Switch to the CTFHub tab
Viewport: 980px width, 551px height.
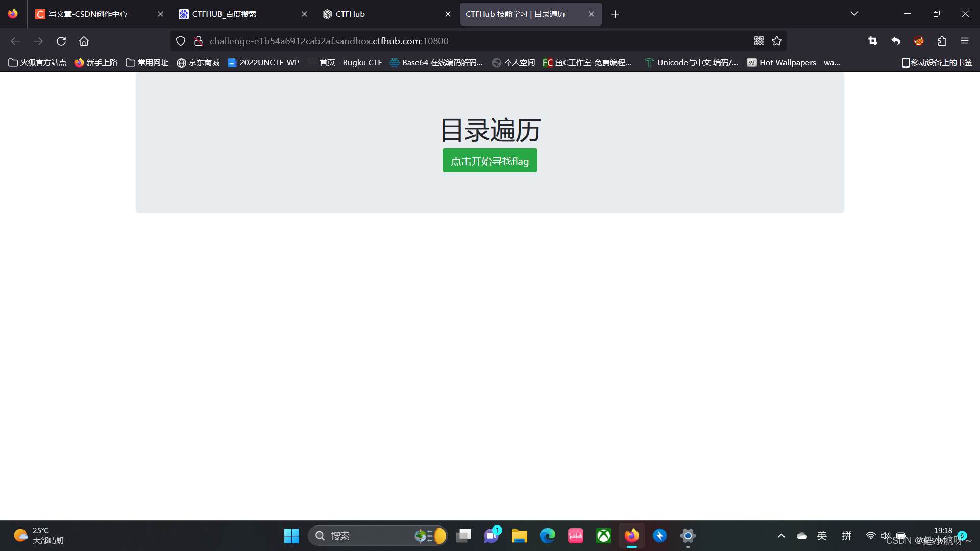tap(350, 14)
